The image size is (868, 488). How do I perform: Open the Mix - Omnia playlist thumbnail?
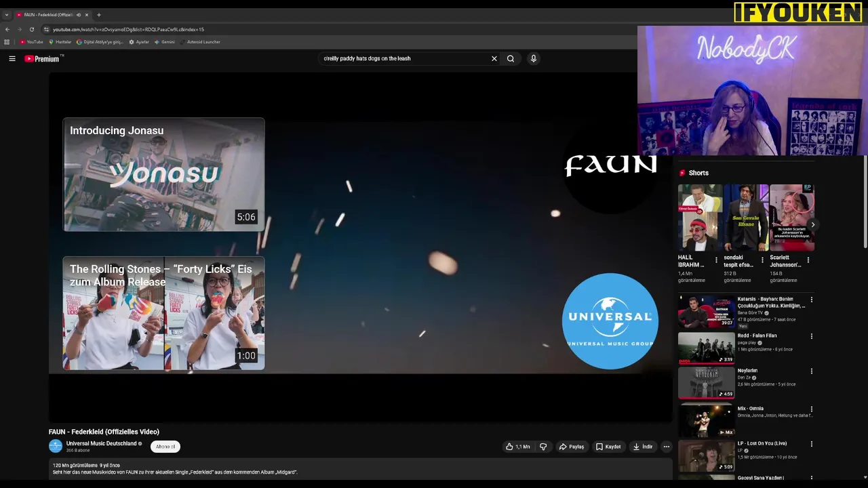tap(706, 420)
